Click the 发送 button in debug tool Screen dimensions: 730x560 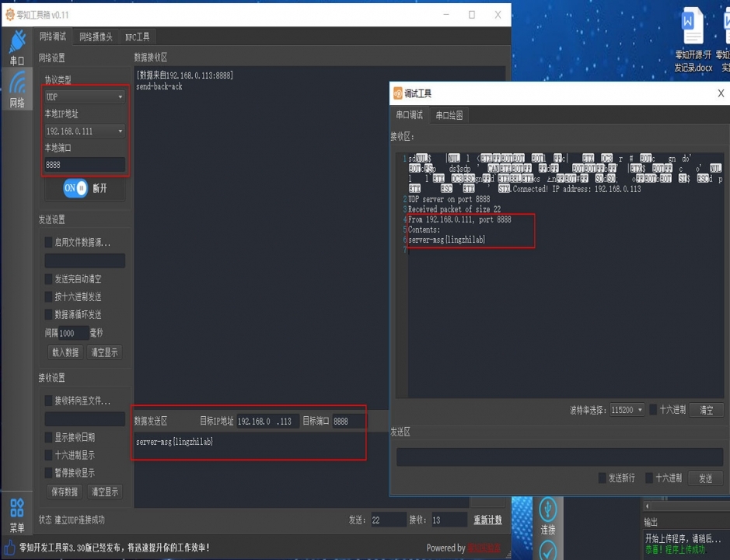tap(705, 478)
